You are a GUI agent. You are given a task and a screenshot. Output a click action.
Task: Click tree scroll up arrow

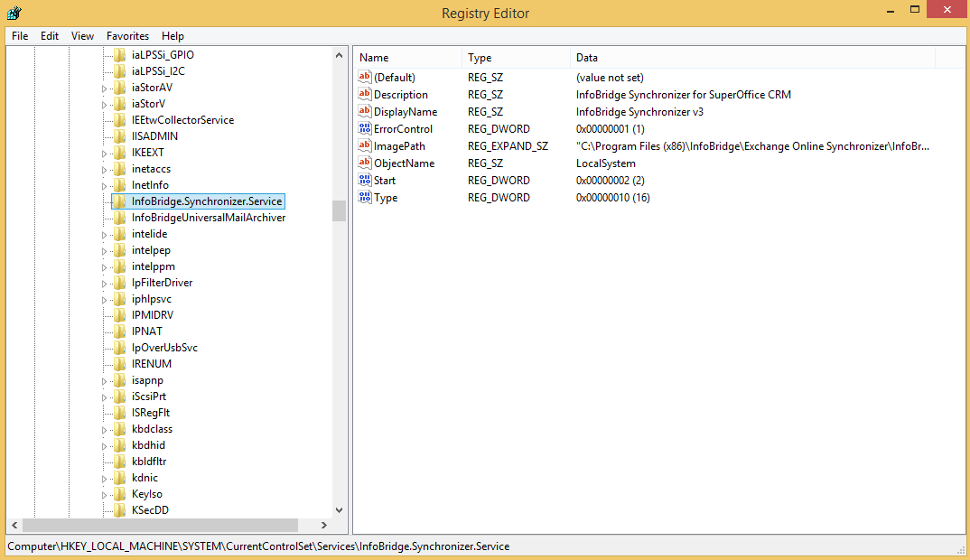[x=339, y=55]
